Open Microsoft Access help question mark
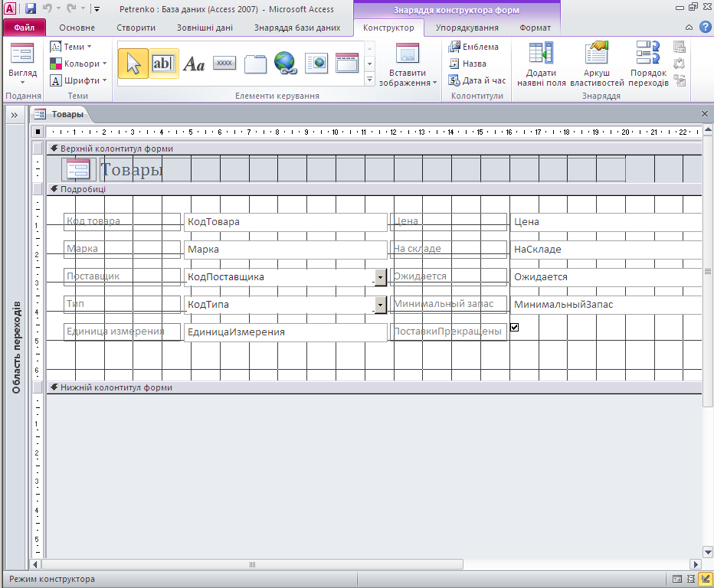 tap(706, 28)
